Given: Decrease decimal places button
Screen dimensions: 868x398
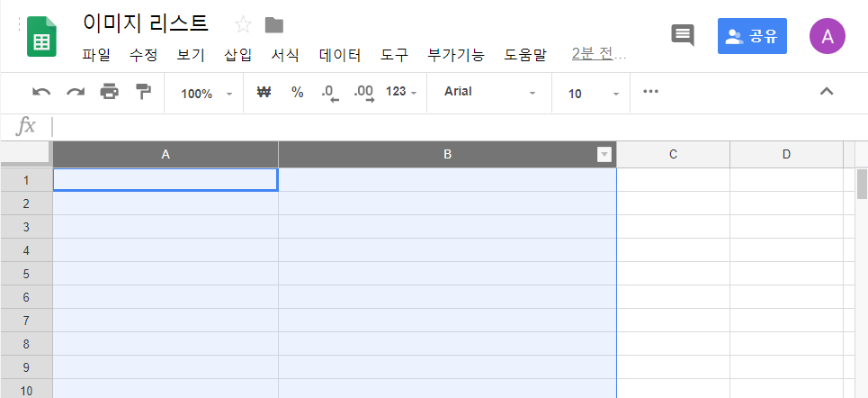Looking at the screenshot, I should (330, 93).
